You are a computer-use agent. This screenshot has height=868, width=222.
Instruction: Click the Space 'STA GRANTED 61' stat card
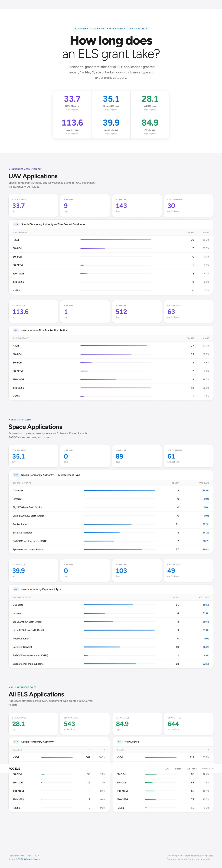click(x=189, y=456)
